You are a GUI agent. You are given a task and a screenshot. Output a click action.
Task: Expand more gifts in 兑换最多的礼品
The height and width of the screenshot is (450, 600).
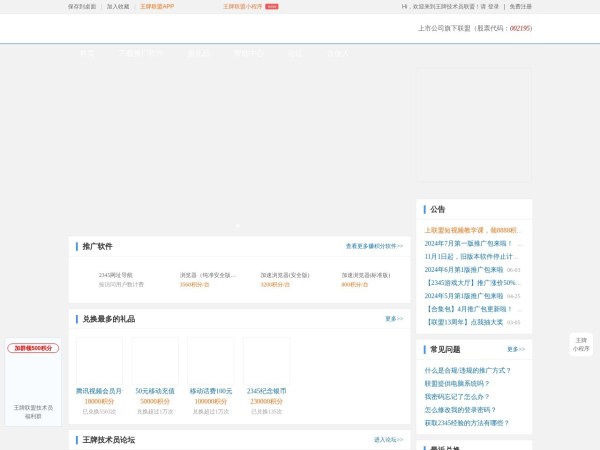[393, 319]
